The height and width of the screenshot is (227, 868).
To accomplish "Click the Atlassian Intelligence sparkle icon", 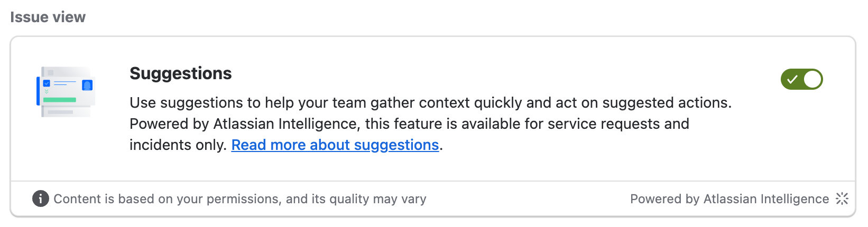I will pyautogui.click(x=842, y=198).
